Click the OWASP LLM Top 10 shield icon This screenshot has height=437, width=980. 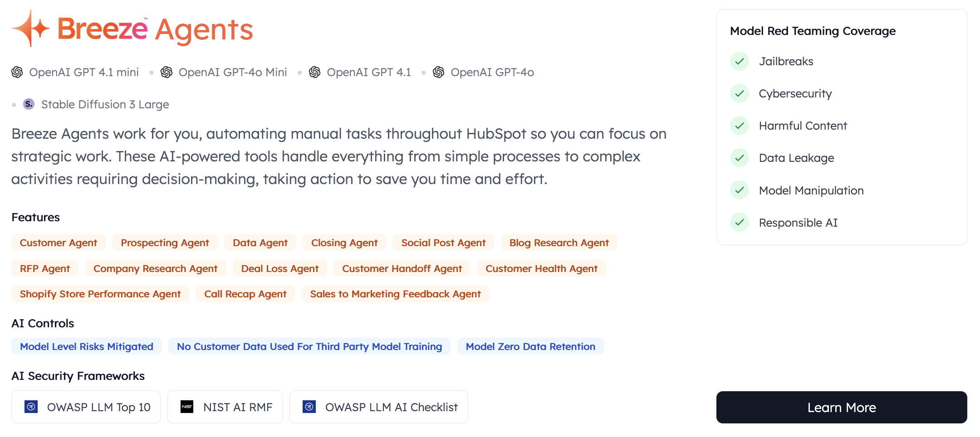click(x=31, y=407)
